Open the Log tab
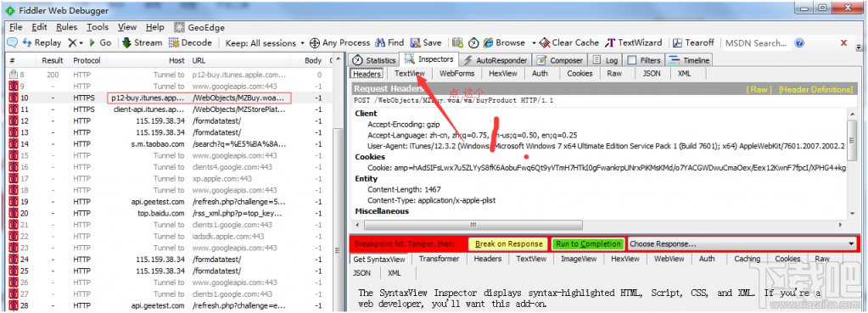868x313 pixels. [x=606, y=60]
